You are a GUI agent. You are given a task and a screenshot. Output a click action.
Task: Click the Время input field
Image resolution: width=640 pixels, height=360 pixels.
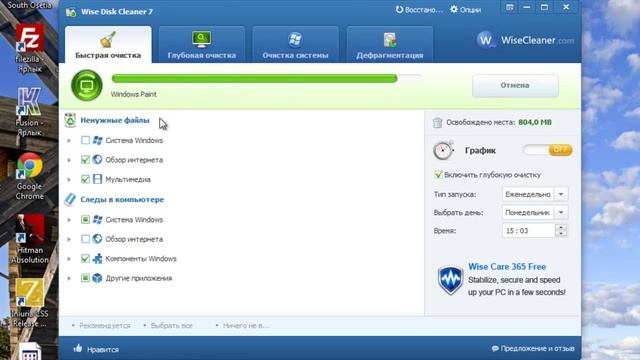tap(528, 231)
